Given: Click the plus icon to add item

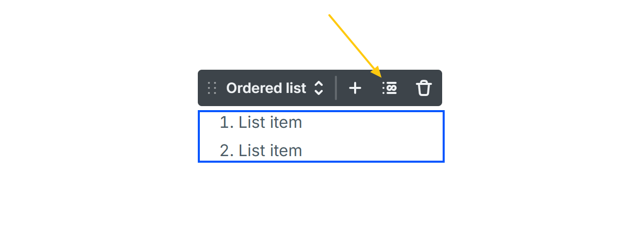Looking at the screenshot, I should (355, 88).
